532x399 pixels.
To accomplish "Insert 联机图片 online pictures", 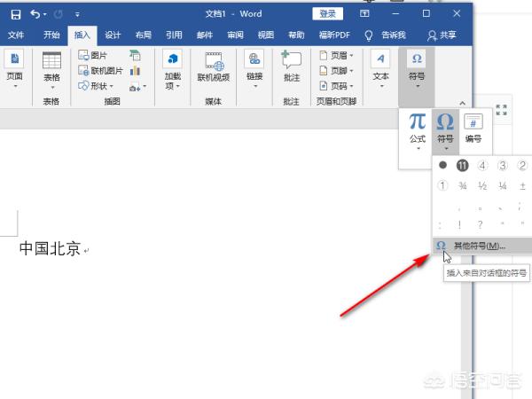I will click(x=100, y=71).
